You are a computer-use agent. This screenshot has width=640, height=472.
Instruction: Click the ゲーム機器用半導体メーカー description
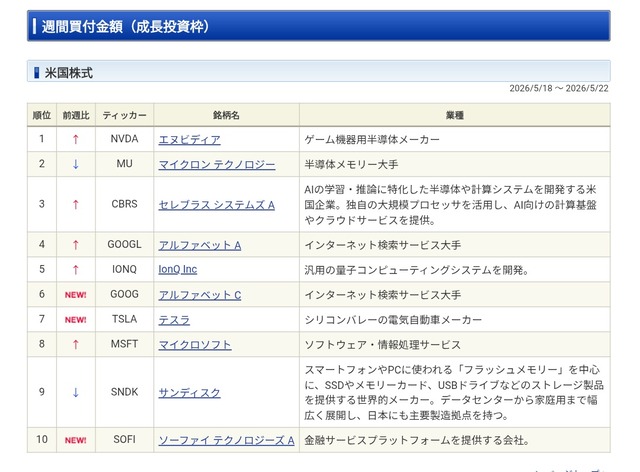pyautogui.click(x=372, y=140)
